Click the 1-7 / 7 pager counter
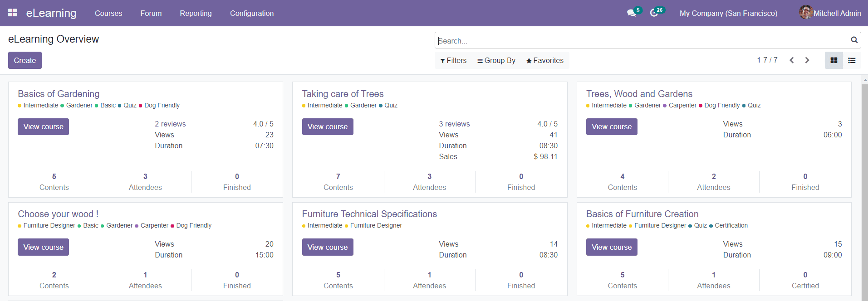Image resolution: width=868 pixels, height=301 pixels. (x=767, y=60)
